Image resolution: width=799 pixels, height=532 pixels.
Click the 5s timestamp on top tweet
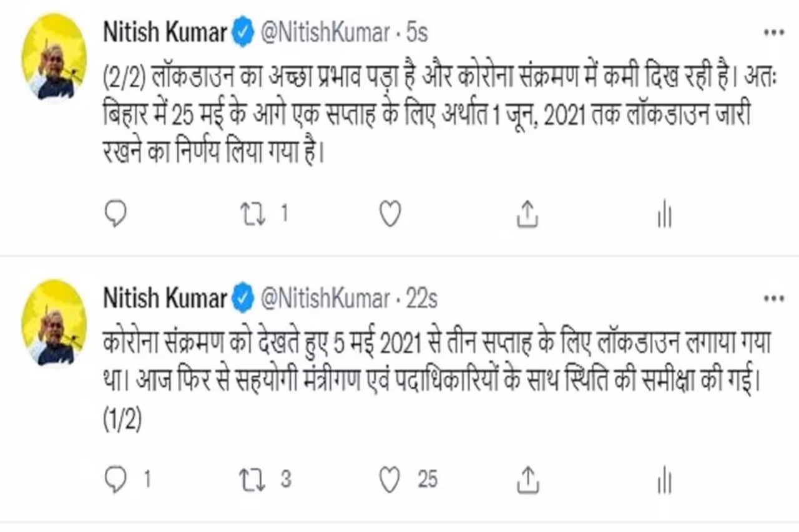pyautogui.click(x=417, y=33)
